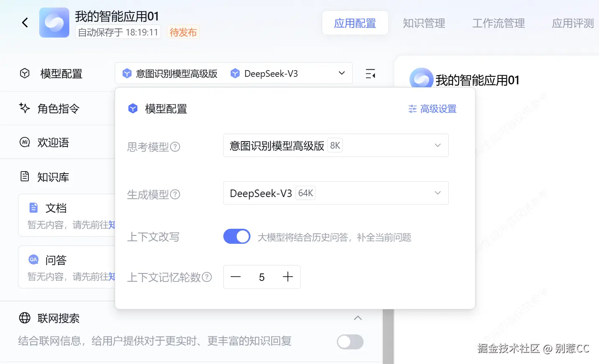The image size is (599, 364).
Task: Click the 问答 knowledge card
Action: 67,267
